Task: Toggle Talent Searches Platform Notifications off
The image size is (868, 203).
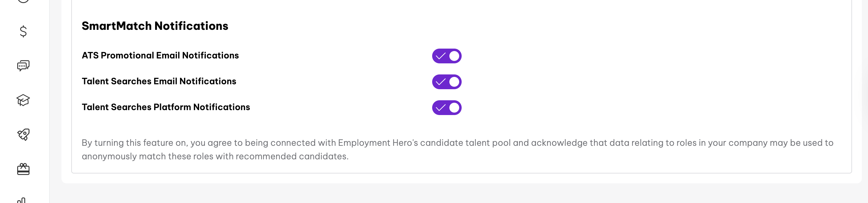Action: (447, 108)
